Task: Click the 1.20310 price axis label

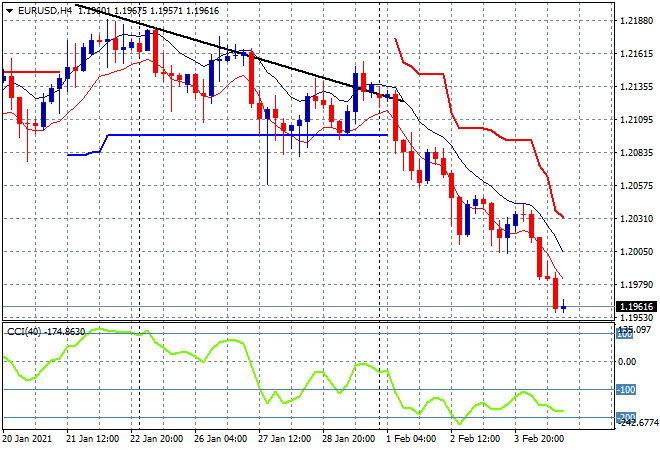Action: coord(637,219)
